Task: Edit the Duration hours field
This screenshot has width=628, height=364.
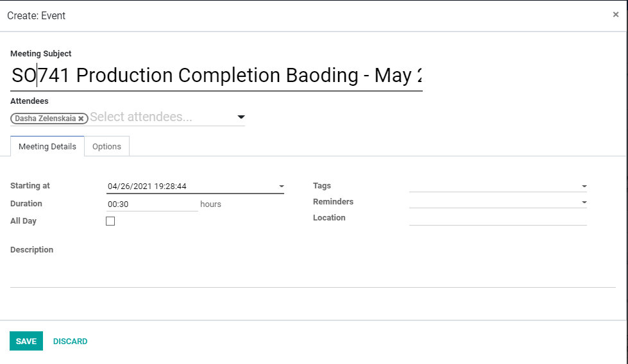Action: [152, 204]
